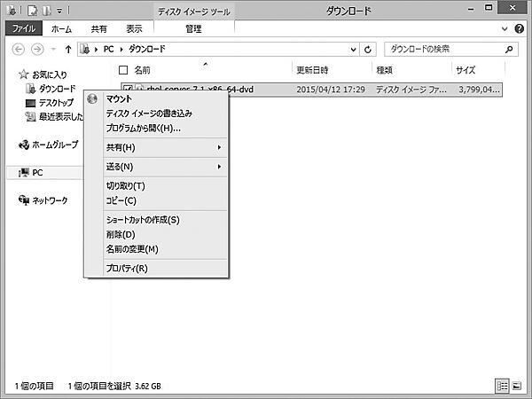532x399 pixels.
Task: Click the デスクトップ icon in sidebar
Action: click(30, 103)
